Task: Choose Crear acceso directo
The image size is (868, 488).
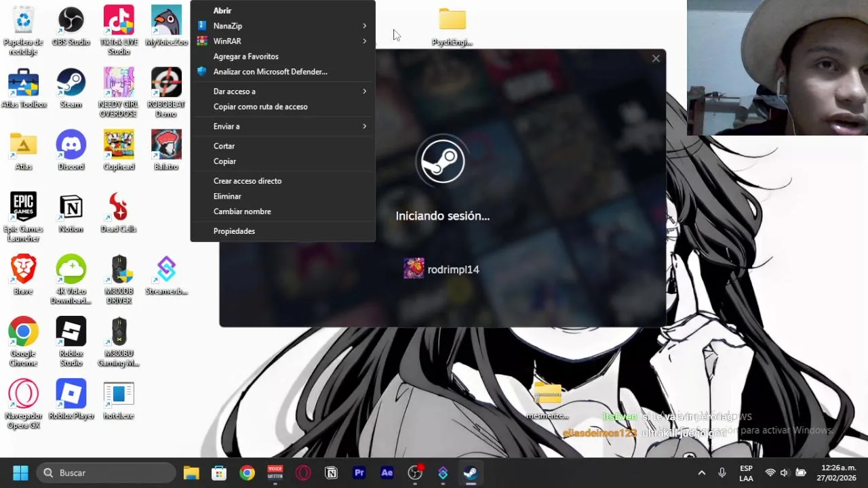Action: point(283,181)
